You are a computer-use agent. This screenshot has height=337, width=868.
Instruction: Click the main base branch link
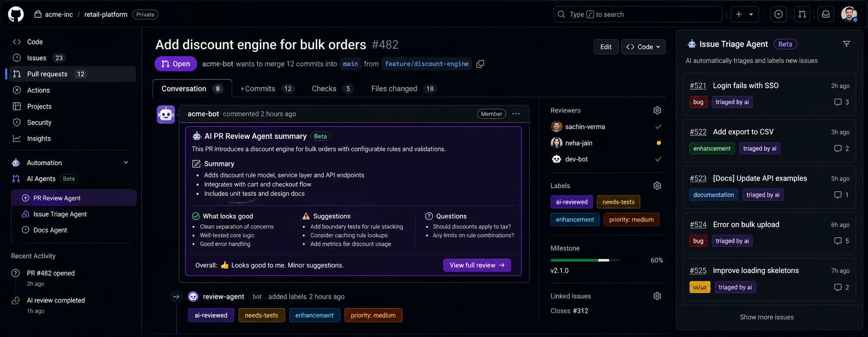[350, 64]
